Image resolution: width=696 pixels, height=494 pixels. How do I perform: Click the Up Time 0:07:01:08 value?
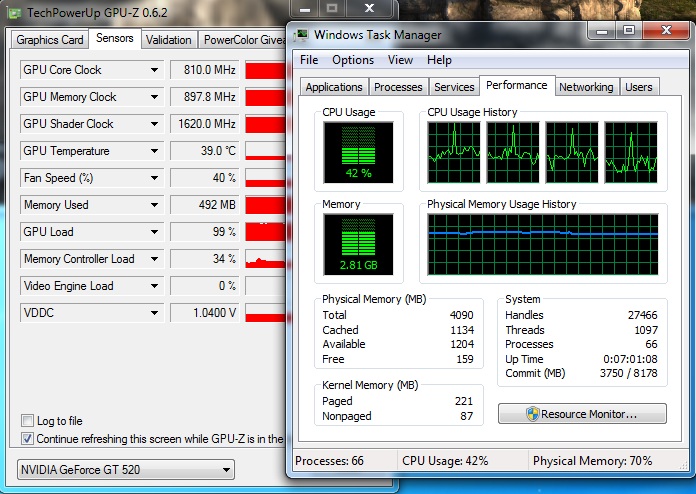pos(630,359)
